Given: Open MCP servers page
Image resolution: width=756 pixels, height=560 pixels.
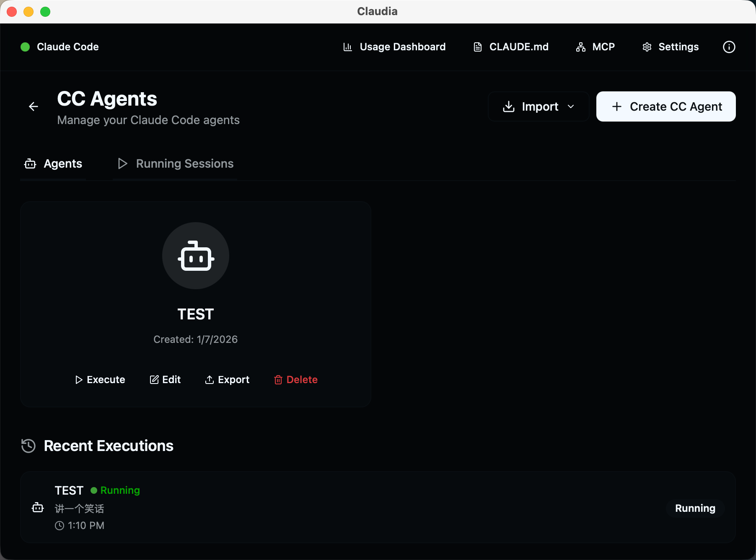Looking at the screenshot, I should click(595, 47).
